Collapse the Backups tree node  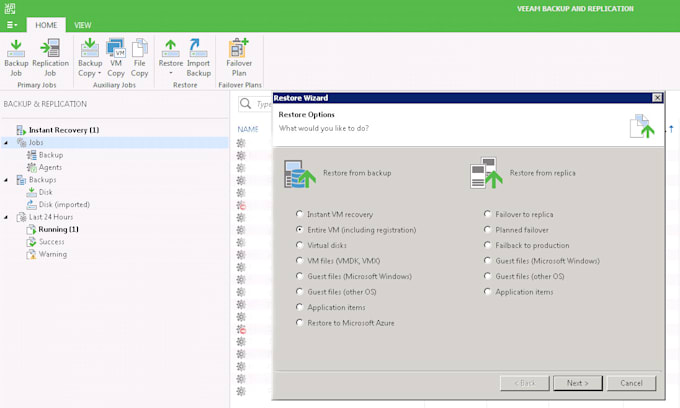6,180
